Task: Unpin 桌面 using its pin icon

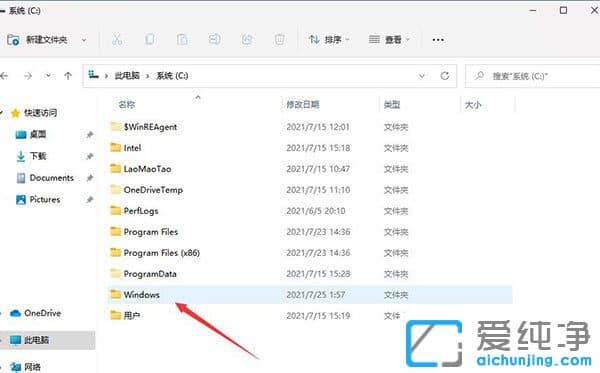Action: [x=90, y=135]
